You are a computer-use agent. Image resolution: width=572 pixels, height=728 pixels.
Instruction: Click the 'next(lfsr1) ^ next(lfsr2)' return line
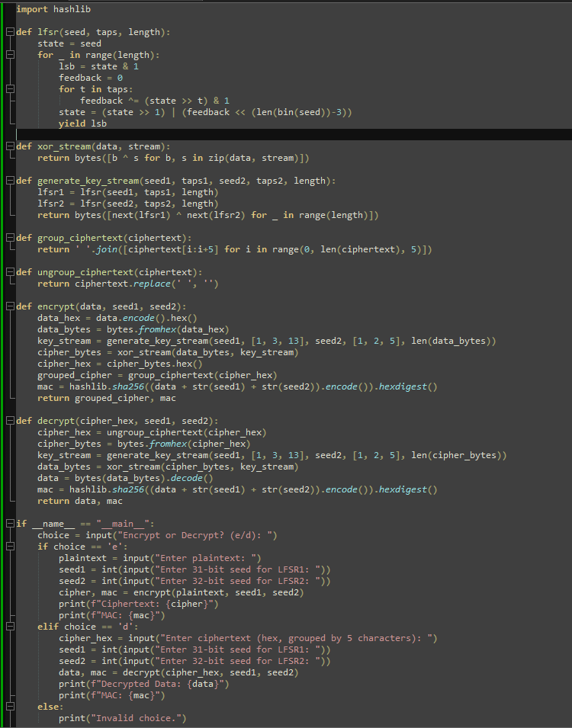coord(208,215)
